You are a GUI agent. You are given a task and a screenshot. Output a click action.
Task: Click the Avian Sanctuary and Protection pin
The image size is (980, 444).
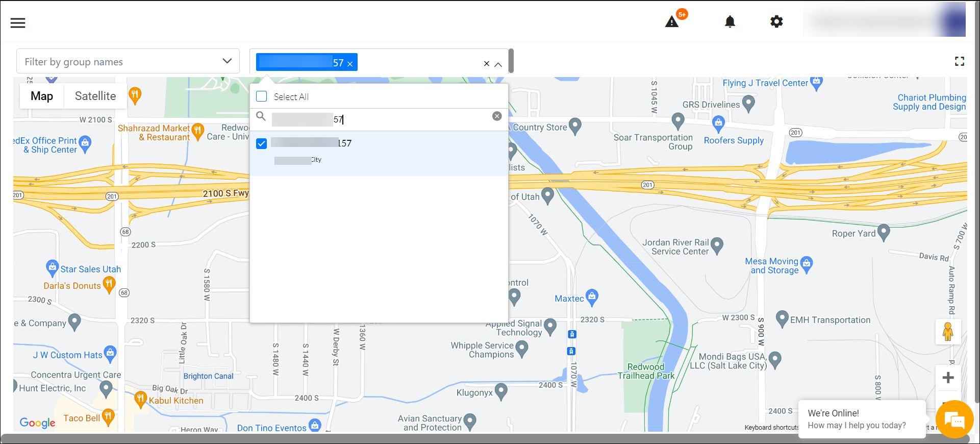(470, 422)
